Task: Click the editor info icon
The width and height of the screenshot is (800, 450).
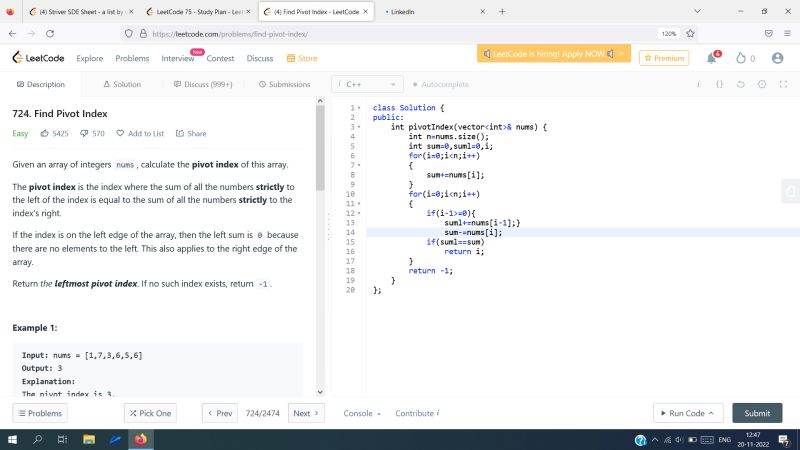Action: 698,84
